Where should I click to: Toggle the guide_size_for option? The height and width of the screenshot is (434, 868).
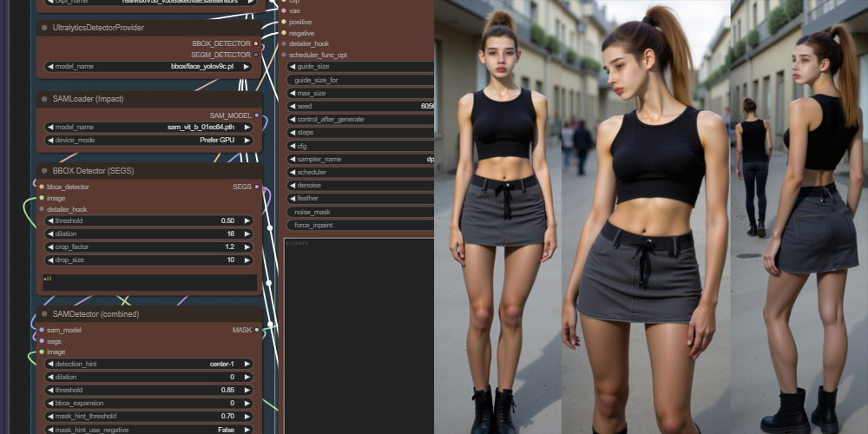(360, 80)
